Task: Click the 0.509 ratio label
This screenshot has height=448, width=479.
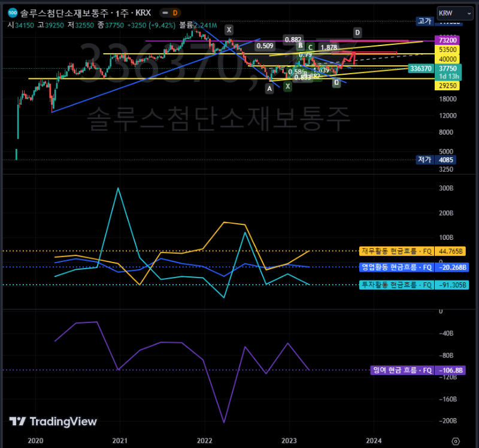Action: [x=265, y=46]
